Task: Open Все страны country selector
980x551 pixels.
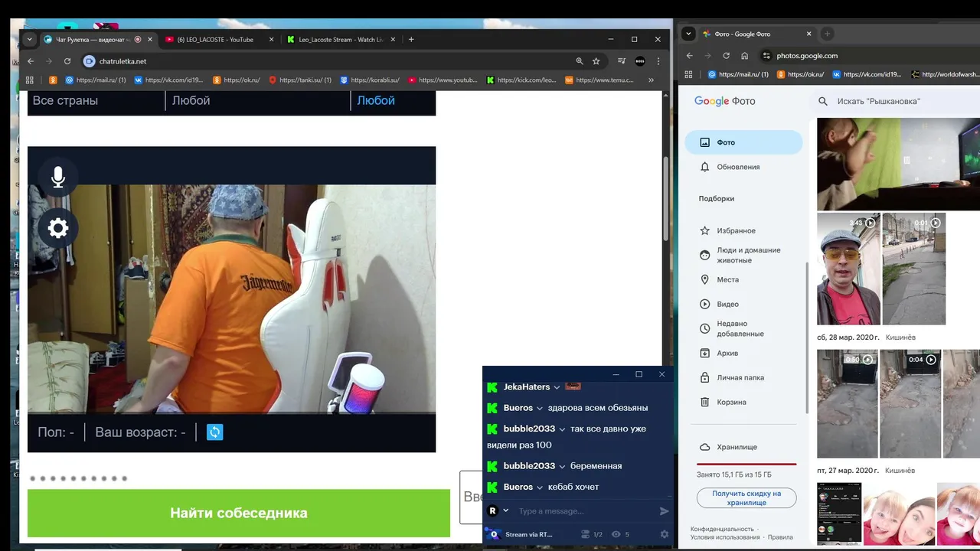Action: click(96, 100)
